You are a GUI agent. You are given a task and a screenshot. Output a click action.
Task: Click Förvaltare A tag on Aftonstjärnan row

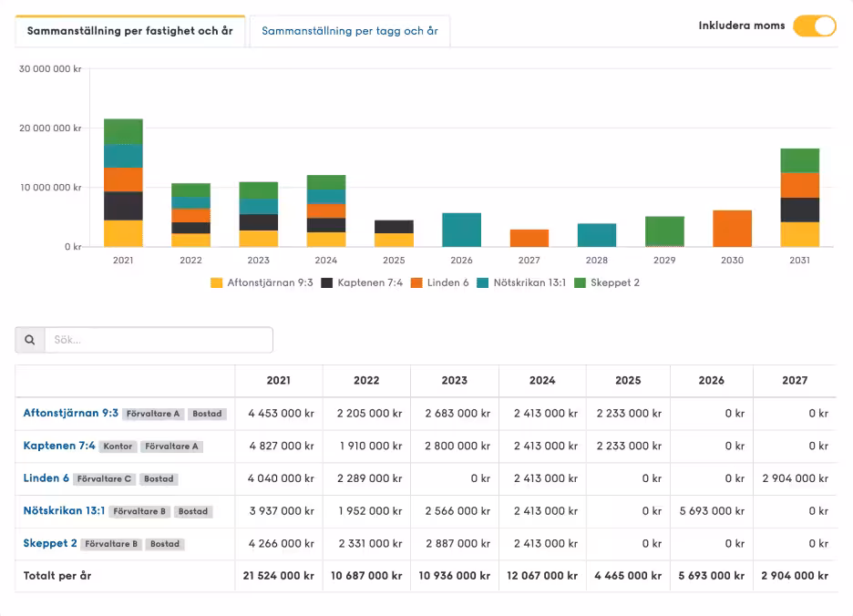click(153, 414)
